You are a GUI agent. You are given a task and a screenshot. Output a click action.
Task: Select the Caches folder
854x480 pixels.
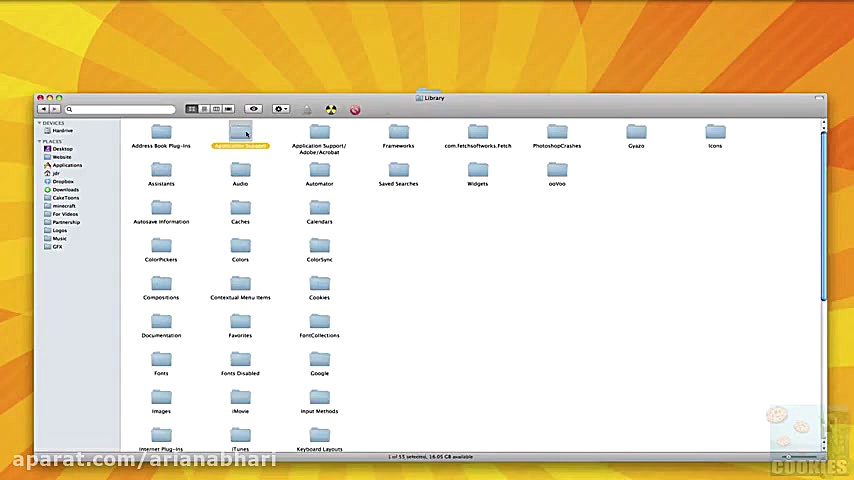click(x=240, y=208)
